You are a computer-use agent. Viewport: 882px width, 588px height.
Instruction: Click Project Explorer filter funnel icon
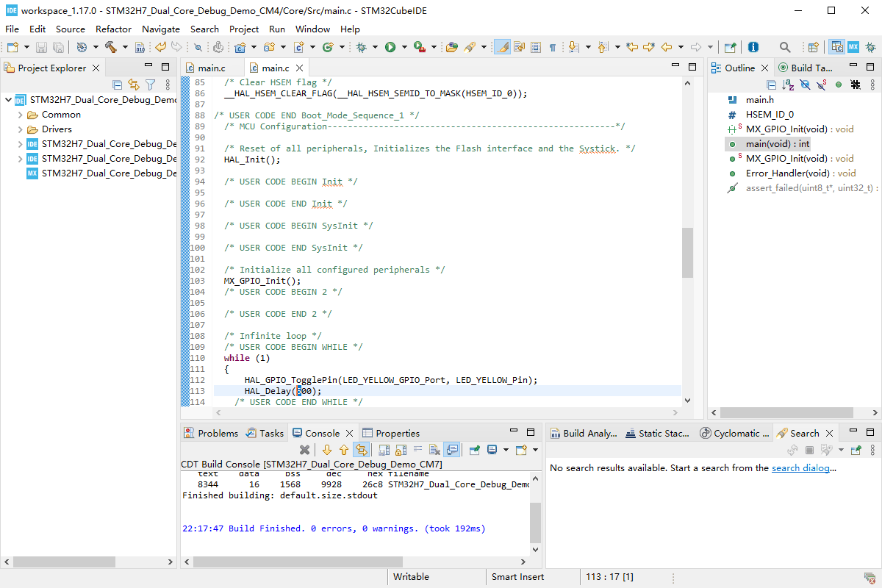[x=150, y=85]
